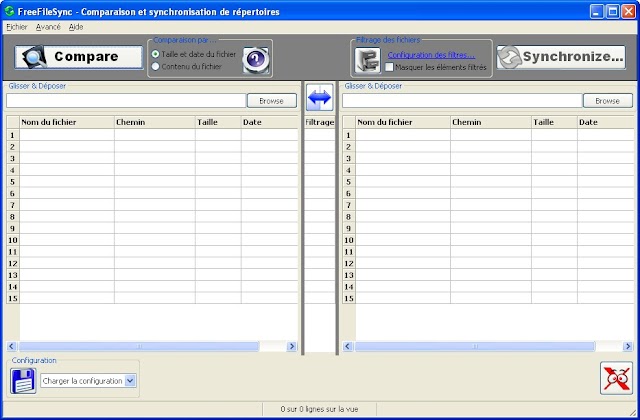
Task: Close the FreeFileSync window
Action: coord(628,11)
